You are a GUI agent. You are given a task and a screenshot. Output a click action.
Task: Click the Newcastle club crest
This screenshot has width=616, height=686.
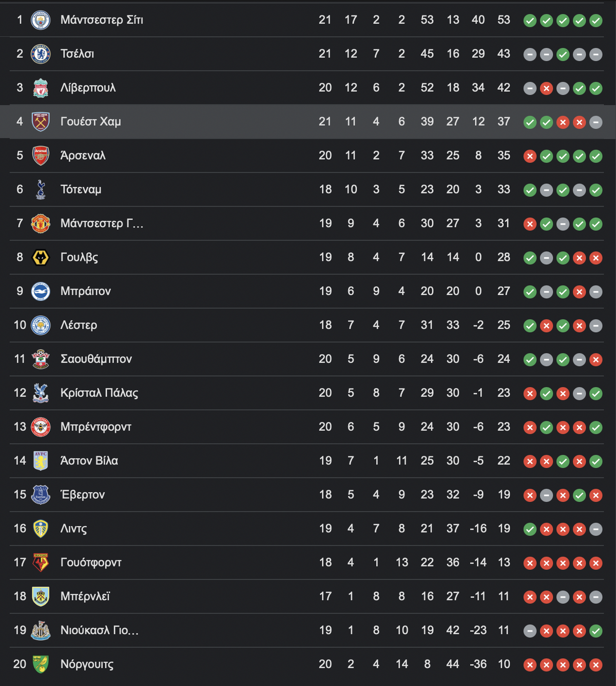click(41, 630)
